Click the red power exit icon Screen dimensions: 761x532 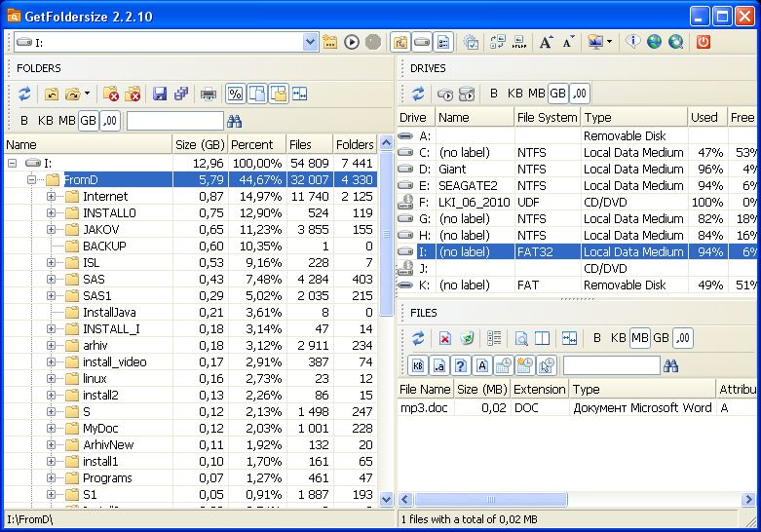click(703, 42)
